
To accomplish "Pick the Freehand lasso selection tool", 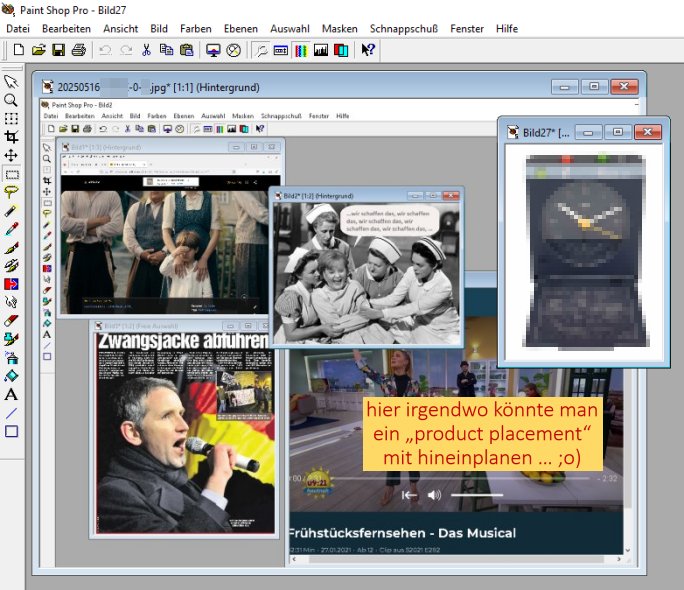I will click(x=11, y=193).
